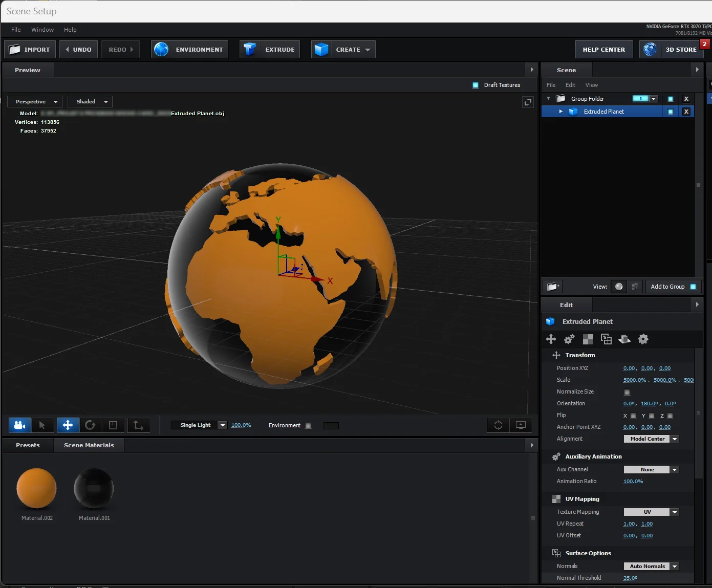Open the Window menu

[42, 30]
